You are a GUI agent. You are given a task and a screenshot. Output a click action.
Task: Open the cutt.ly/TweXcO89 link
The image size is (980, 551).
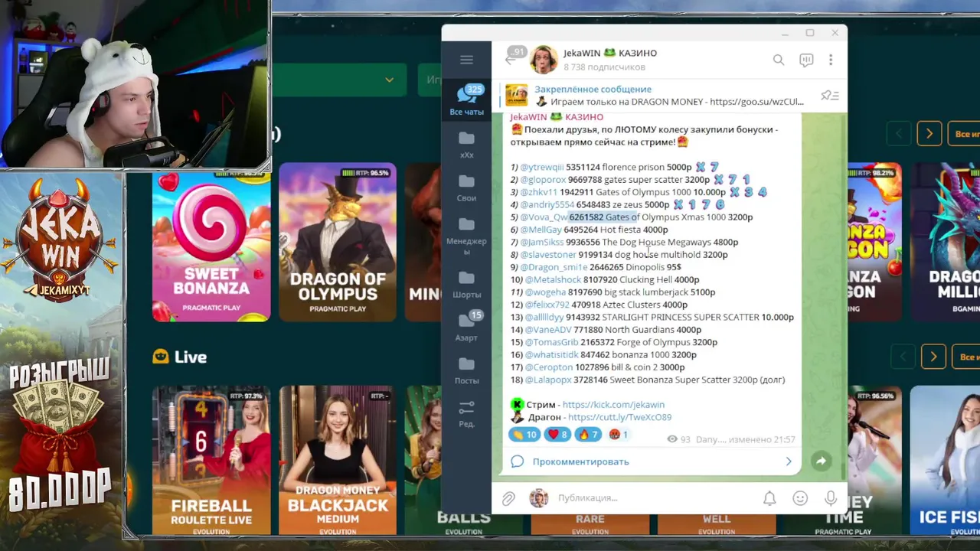pyautogui.click(x=619, y=417)
